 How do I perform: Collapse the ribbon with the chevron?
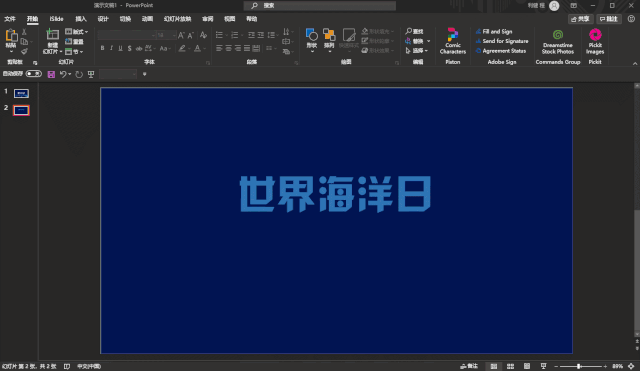635,63
